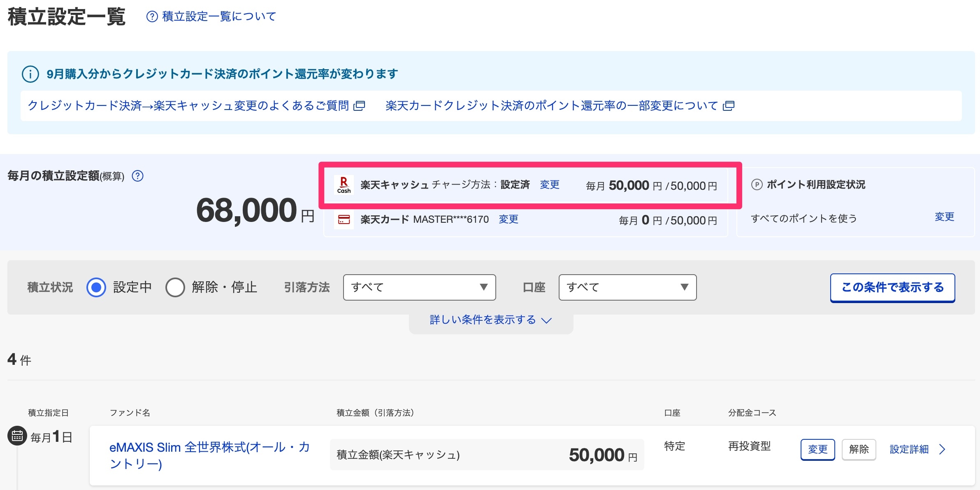Screen dimensions: 980x490
Task: Select the 設定中 radio button
Action: click(96, 287)
